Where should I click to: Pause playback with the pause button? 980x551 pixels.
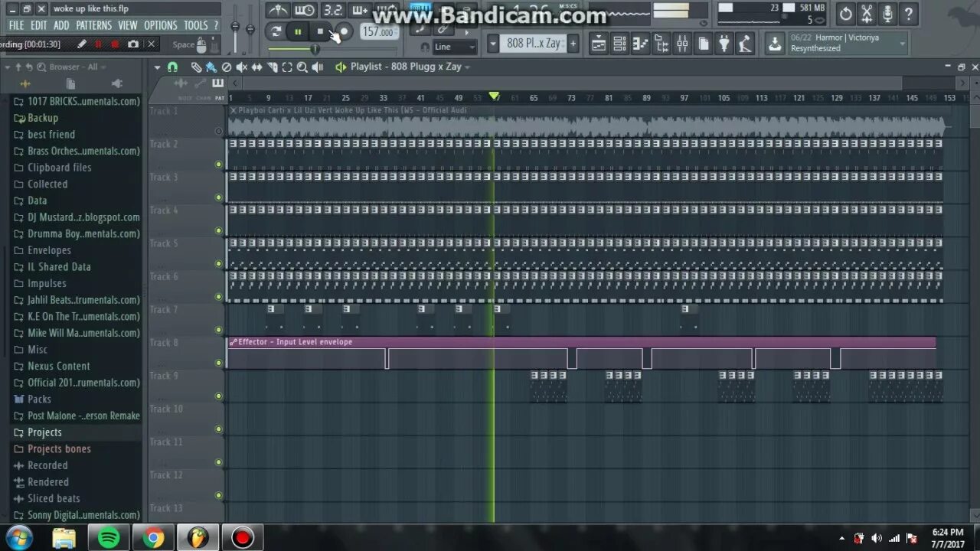point(298,31)
